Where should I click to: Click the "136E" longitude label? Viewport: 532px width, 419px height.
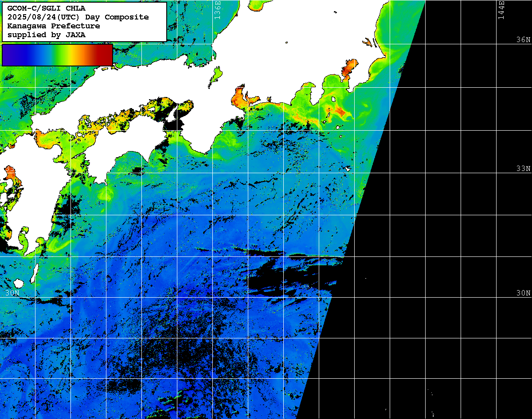tap(217, 10)
